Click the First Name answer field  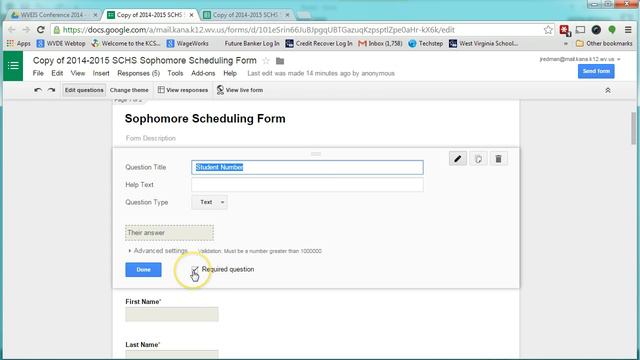(x=172, y=314)
